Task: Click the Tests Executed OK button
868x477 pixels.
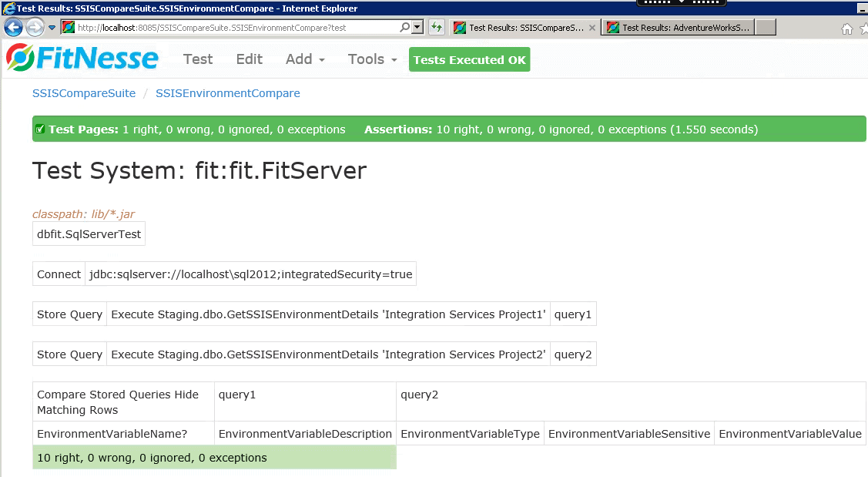Action: (x=470, y=59)
